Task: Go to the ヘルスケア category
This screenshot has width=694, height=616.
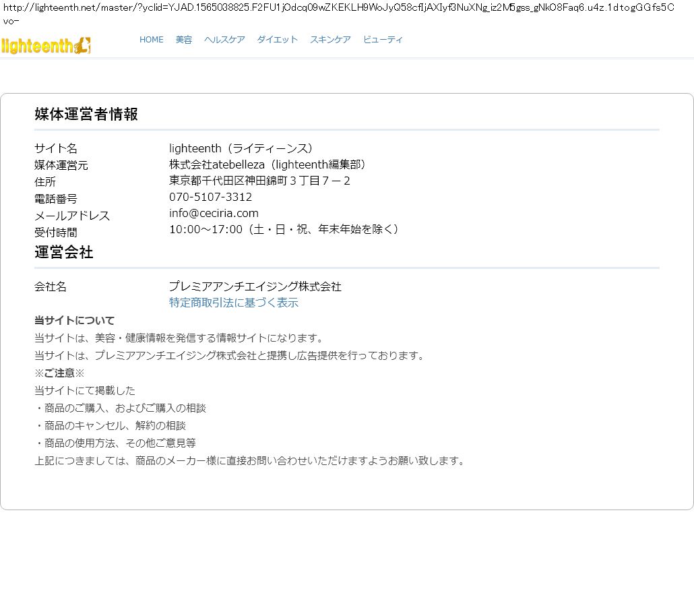Action: [224, 40]
